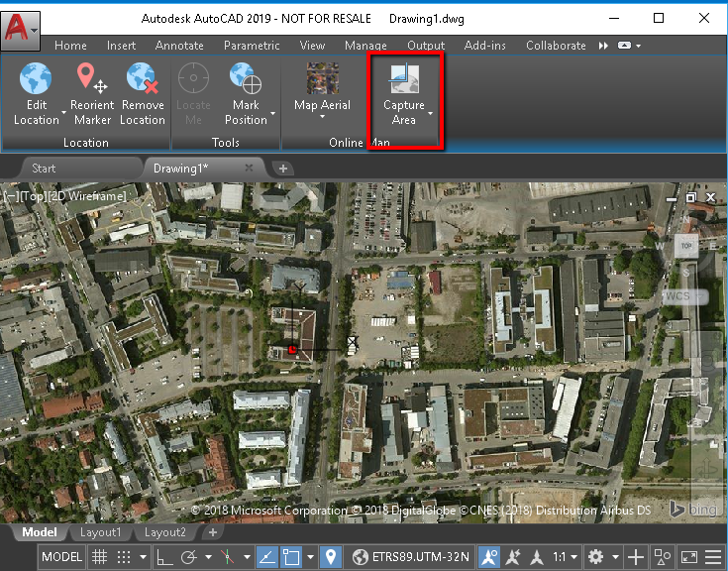Open the Annotate ribbon tab
The width and height of the screenshot is (728, 571).
(179, 46)
